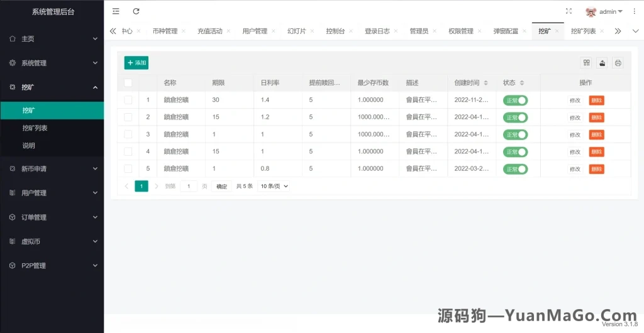Screen dimensions: 644x333
Task: Switch to the 币种管理 tab
Action: (165, 31)
